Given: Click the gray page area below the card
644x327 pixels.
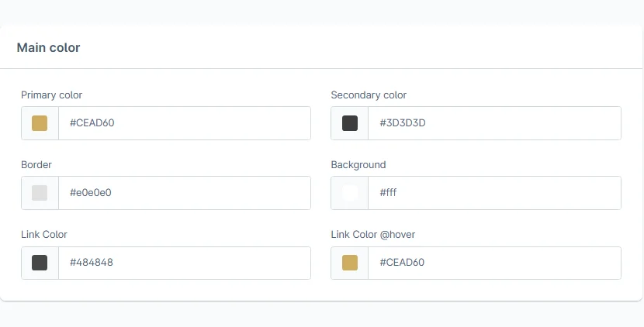Looking at the screenshot, I should tap(322, 315).
